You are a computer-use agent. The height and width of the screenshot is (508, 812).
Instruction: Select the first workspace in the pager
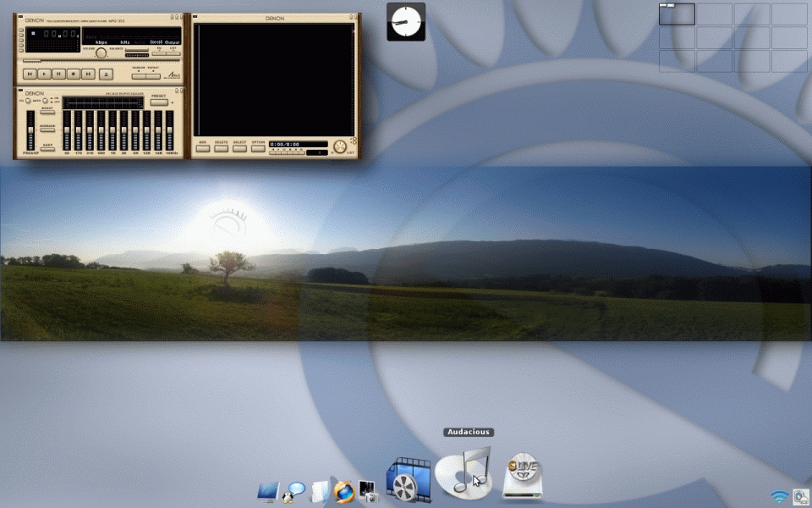click(x=677, y=14)
